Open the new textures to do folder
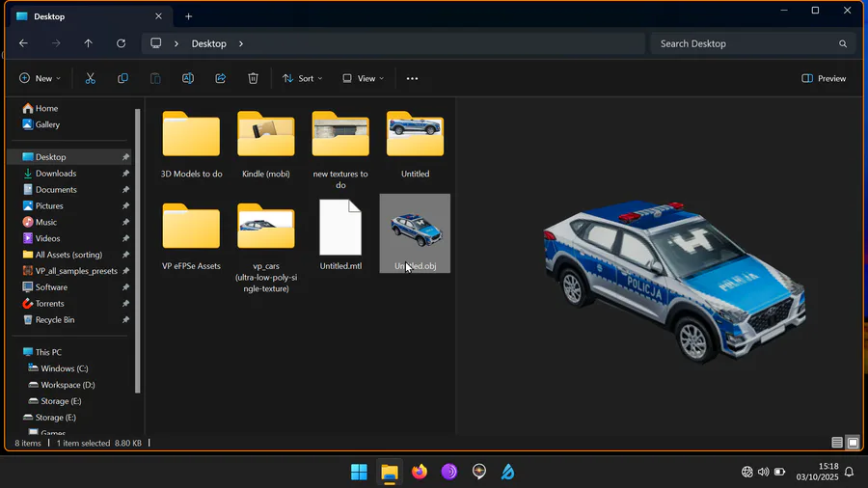Image resolution: width=868 pixels, height=488 pixels. pyautogui.click(x=340, y=149)
